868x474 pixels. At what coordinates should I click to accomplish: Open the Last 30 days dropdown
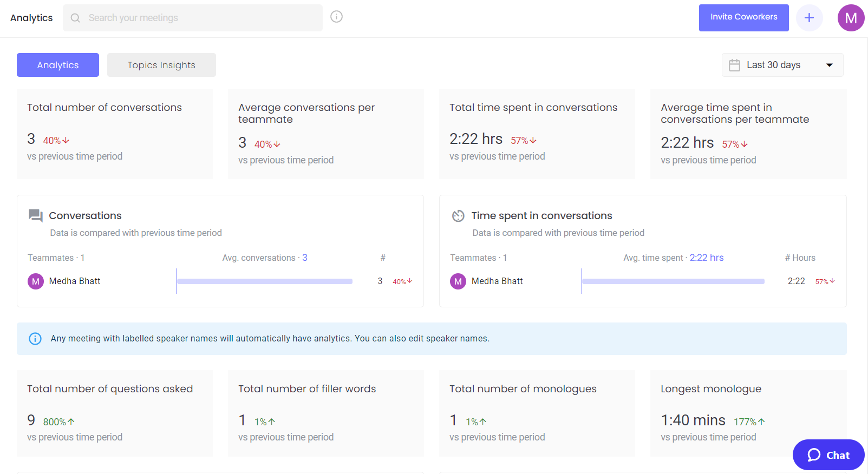click(782, 65)
